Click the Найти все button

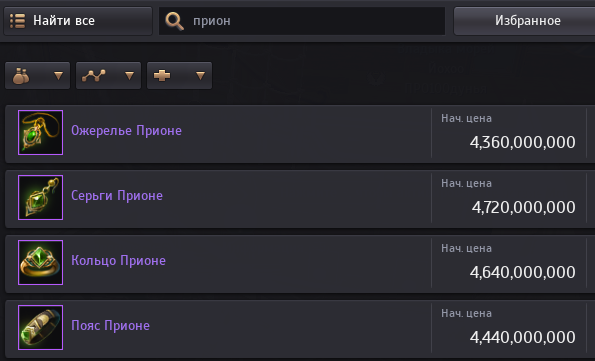click(x=78, y=21)
